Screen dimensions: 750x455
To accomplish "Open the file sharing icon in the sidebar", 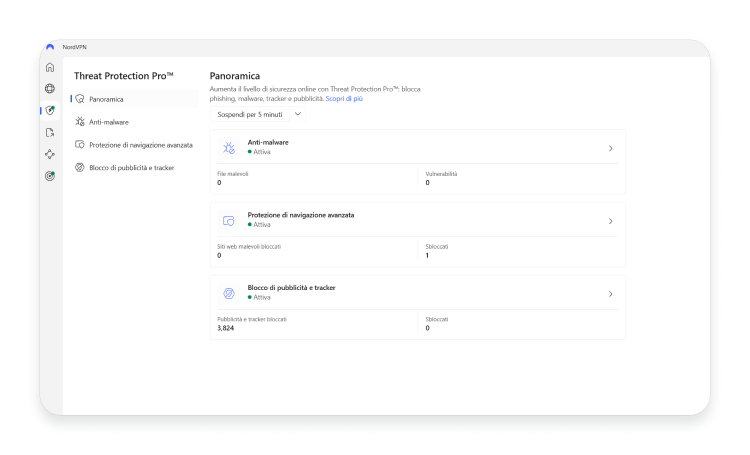I will tap(50, 133).
